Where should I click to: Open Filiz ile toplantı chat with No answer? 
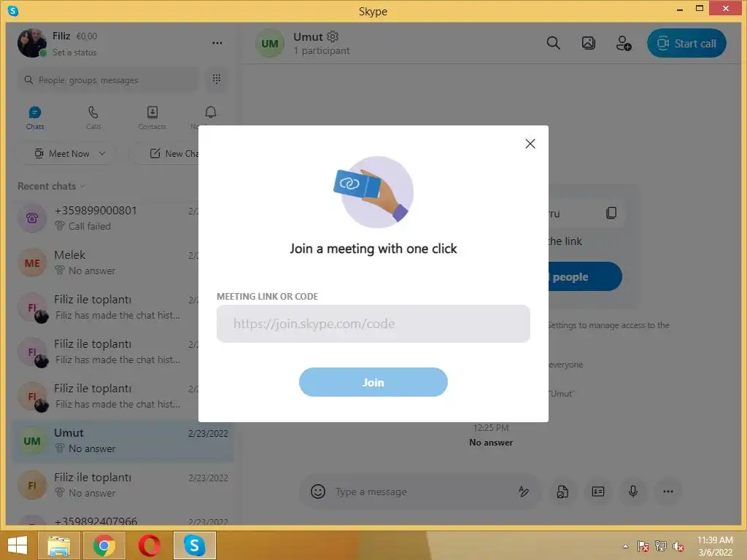click(x=123, y=485)
